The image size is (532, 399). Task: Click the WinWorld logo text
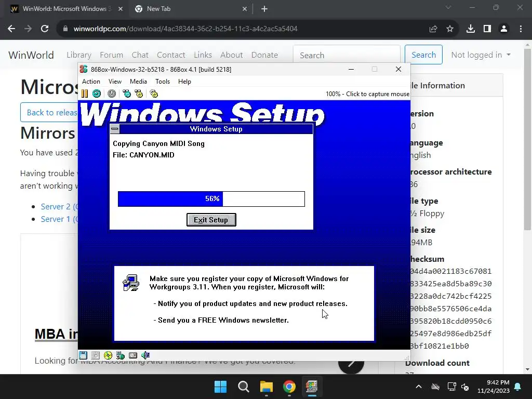click(31, 55)
